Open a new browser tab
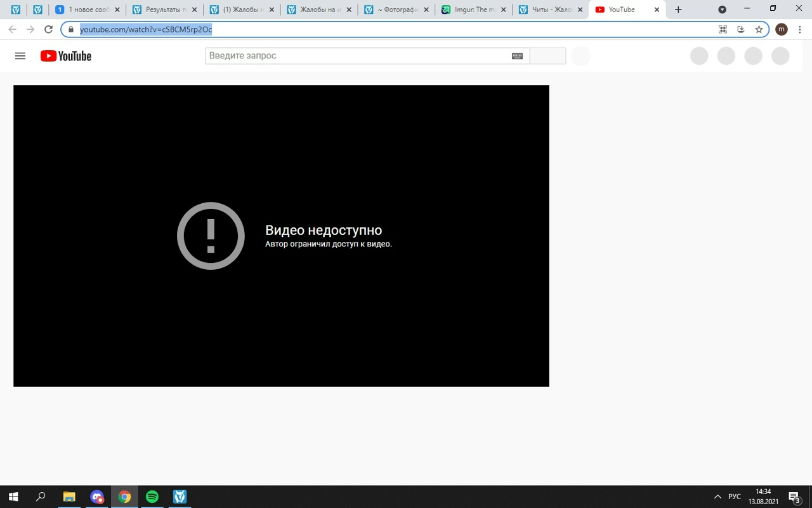The height and width of the screenshot is (508, 812). 678,10
